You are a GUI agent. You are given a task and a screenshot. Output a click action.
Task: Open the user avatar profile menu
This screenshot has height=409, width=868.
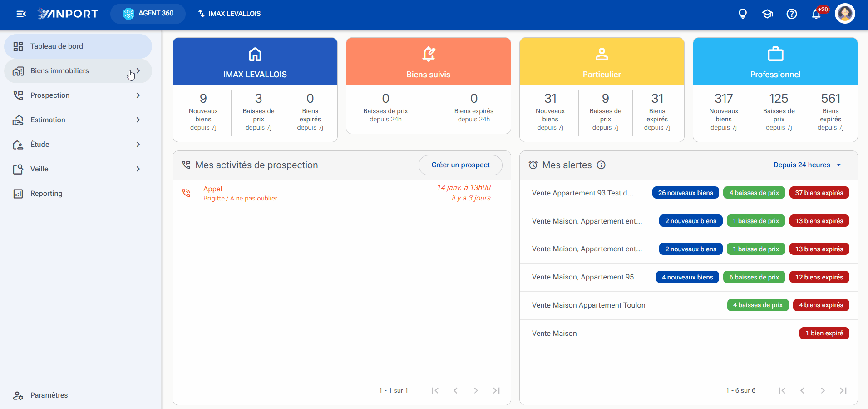pos(845,14)
